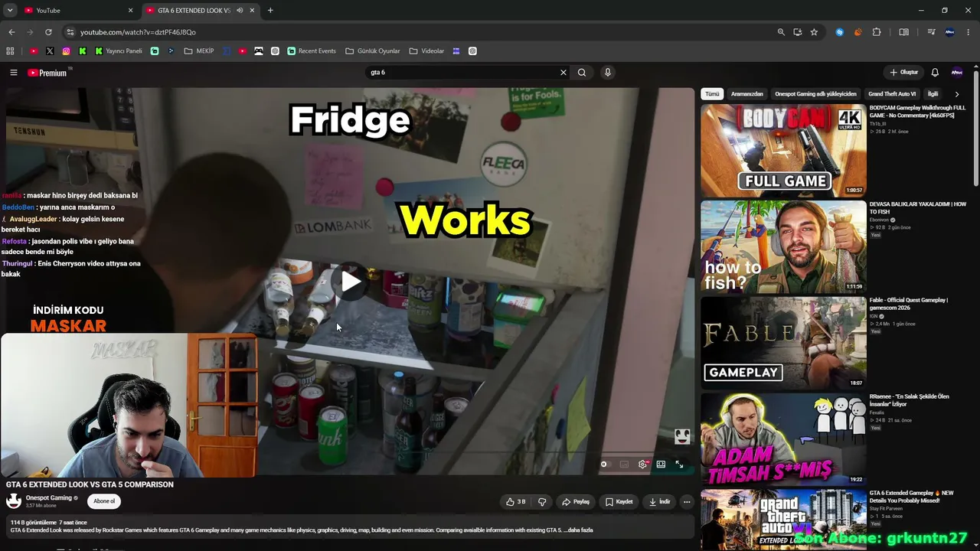Save video using the Kaydet button
The image size is (980, 551).
click(619, 502)
